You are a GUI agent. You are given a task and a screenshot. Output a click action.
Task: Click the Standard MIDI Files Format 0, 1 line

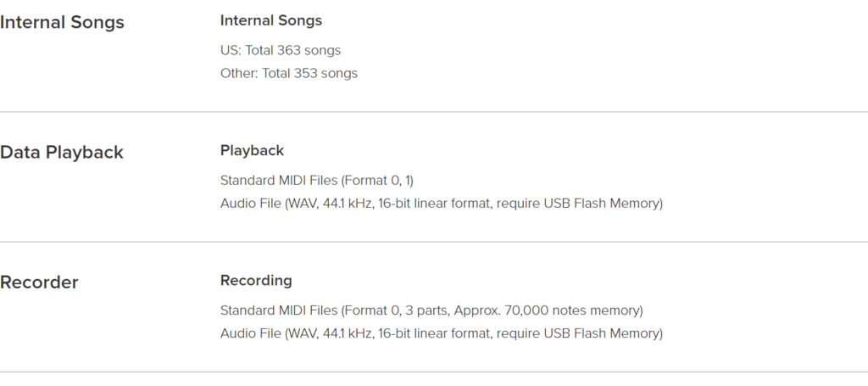click(317, 181)
